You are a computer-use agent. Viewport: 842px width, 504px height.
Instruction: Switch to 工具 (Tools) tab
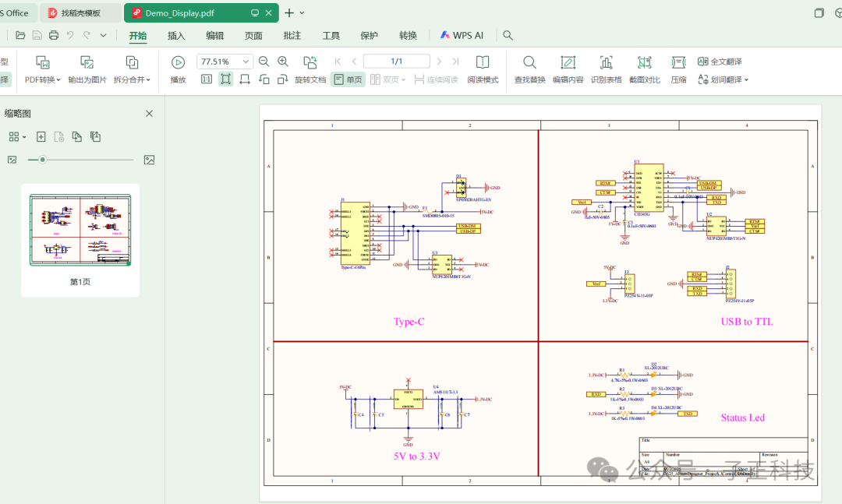click(331, 35)
